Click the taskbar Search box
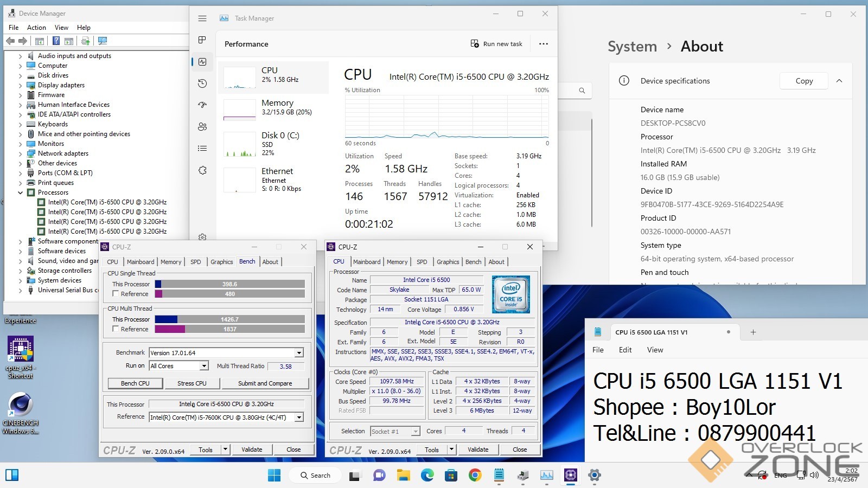 point(315,476)
